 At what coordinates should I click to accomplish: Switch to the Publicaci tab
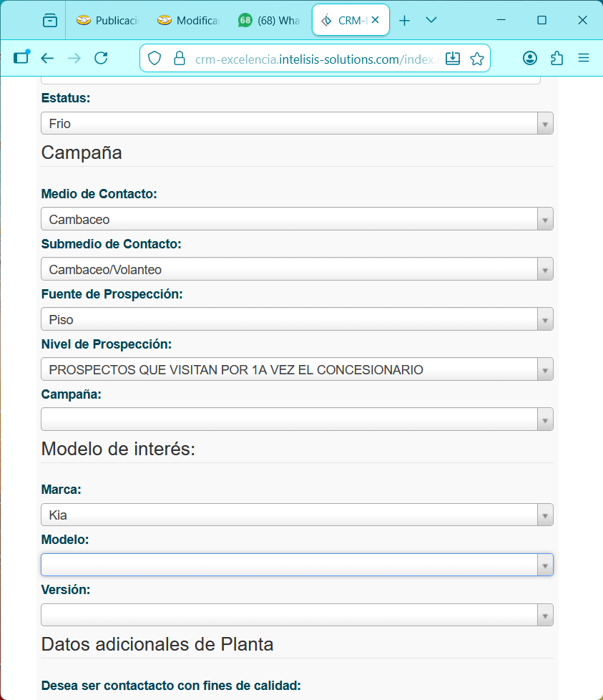tap(107, 21)
